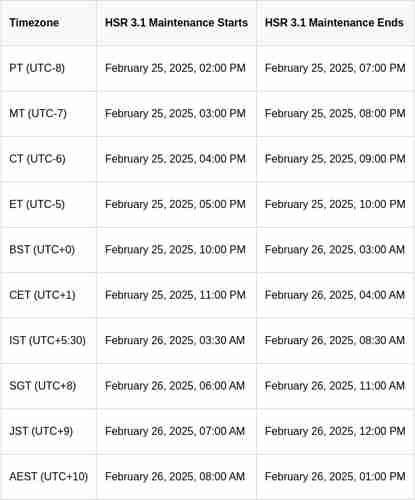Click the SGT start time 06:00 AM cell
The image size is (415, 500).
pos(175,386)
